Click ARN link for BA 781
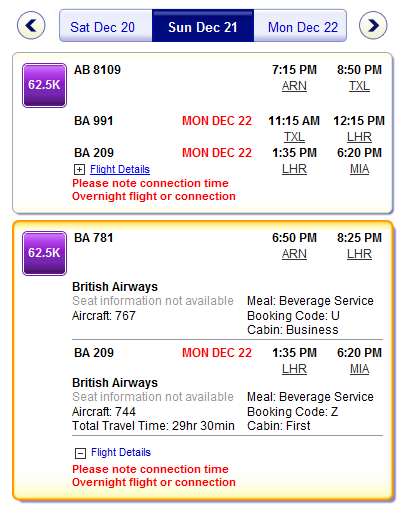This screenshot has height=506, width=405. pos(294,254)
